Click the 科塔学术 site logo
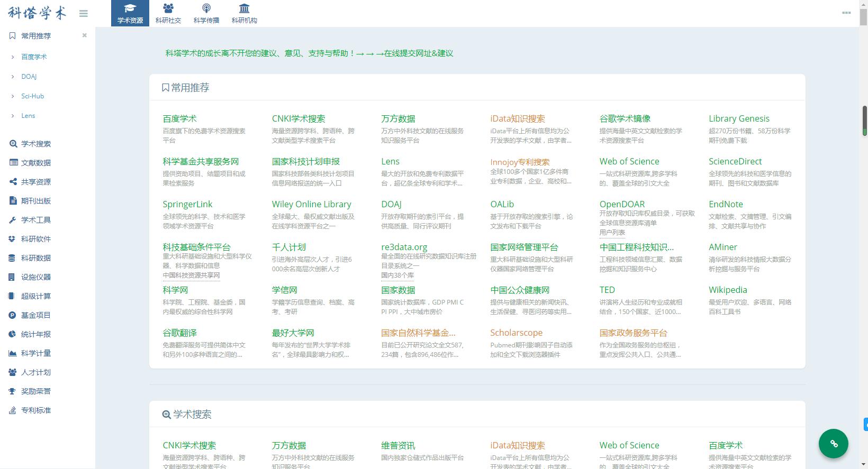This screenshot has width=868, height=469. [37, 13]
